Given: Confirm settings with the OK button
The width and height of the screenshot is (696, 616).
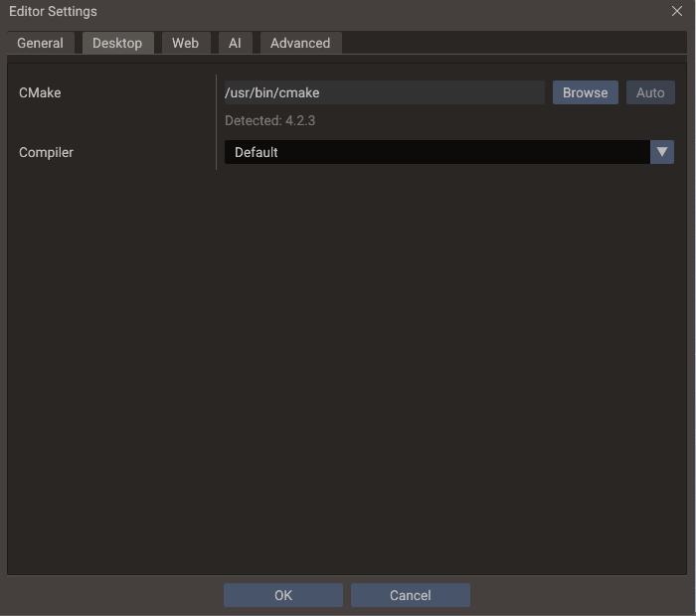Looking at the screenshot, I should [283, 595].
